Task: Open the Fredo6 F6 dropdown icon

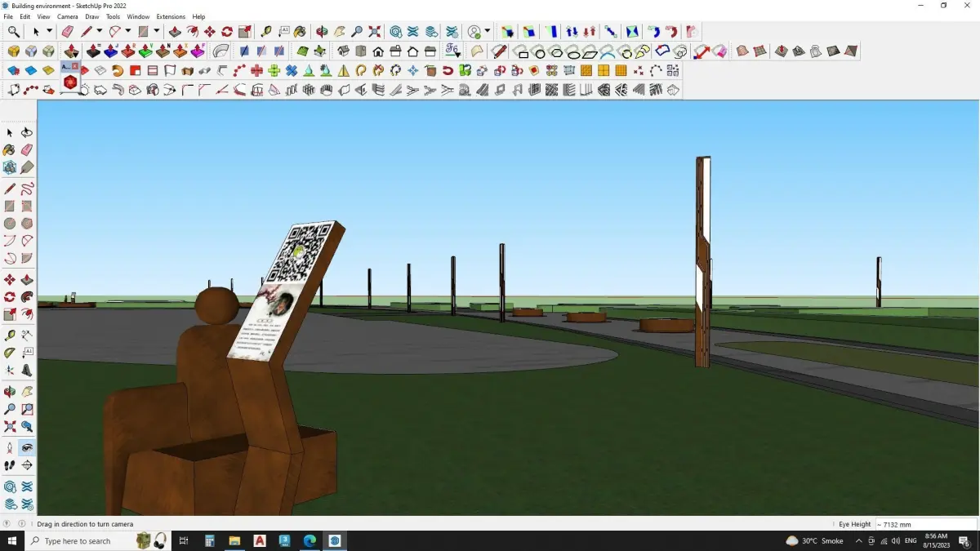Action: click(452, 51)
